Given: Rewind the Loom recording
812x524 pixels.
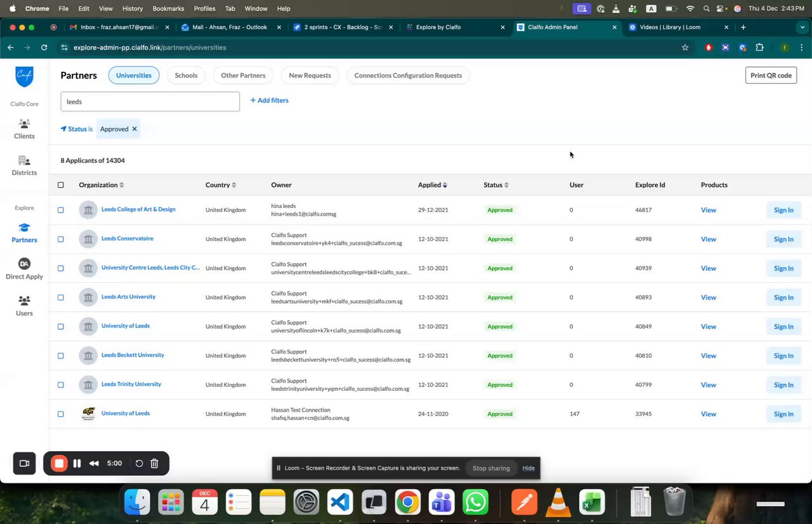Looking at the screenshot, I should point(94,463).
